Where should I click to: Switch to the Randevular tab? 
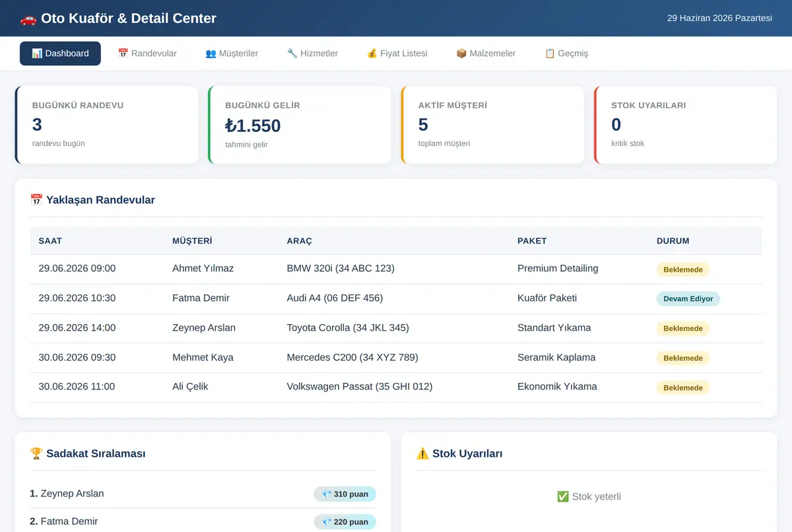point(147,53)
